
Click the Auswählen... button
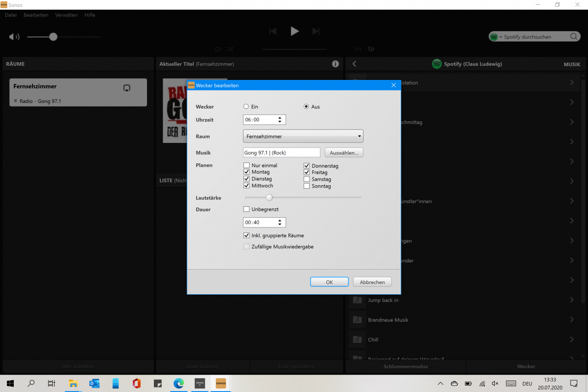point(344,153)
